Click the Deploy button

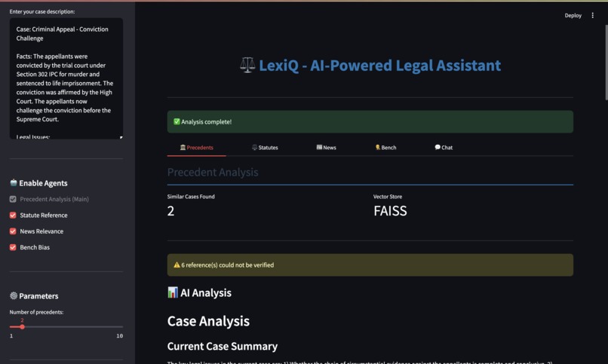point(573,15)
